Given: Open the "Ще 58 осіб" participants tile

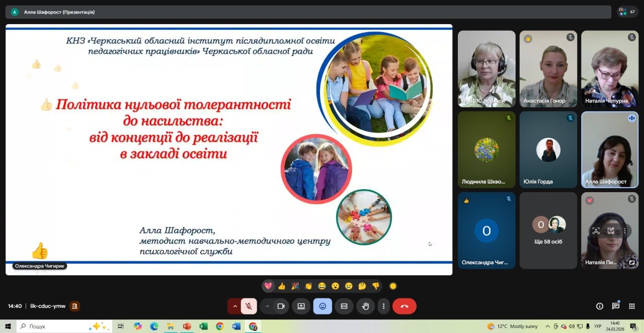Looking at the screenshot, I should pyautogui.click(x=548, y=230).
